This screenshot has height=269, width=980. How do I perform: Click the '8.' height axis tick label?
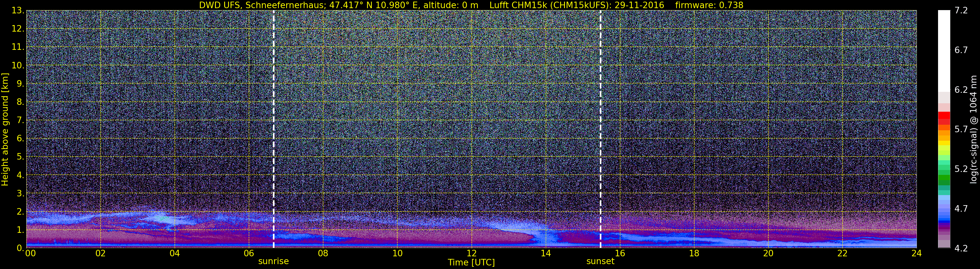pos(20,102)
